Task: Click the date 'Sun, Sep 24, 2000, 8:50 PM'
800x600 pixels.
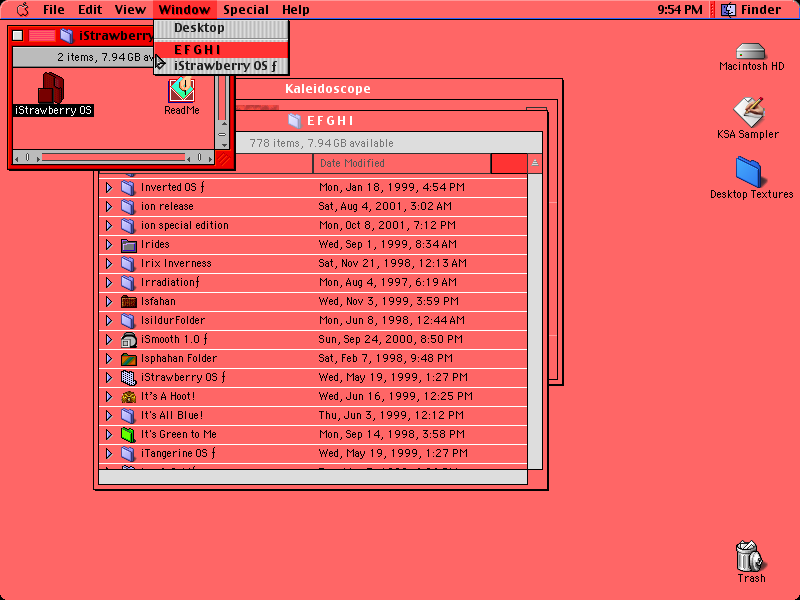Action: click(391, 339)
